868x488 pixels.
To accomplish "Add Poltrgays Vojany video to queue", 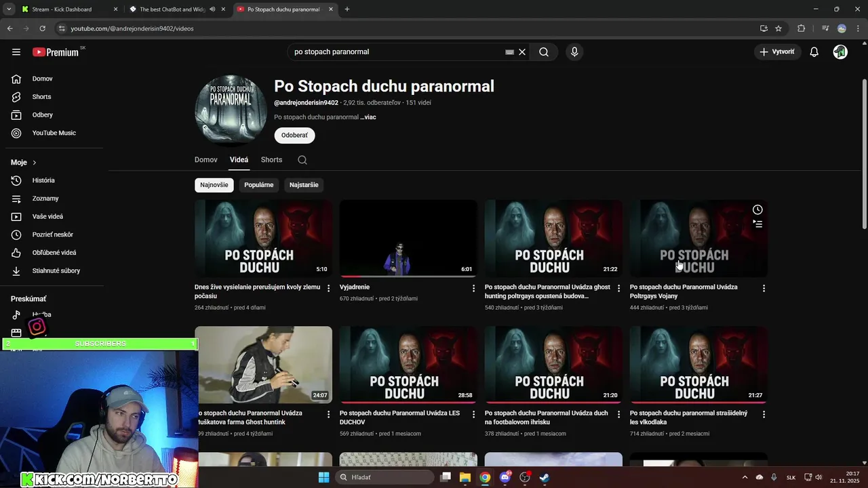I will click(757, 224).
